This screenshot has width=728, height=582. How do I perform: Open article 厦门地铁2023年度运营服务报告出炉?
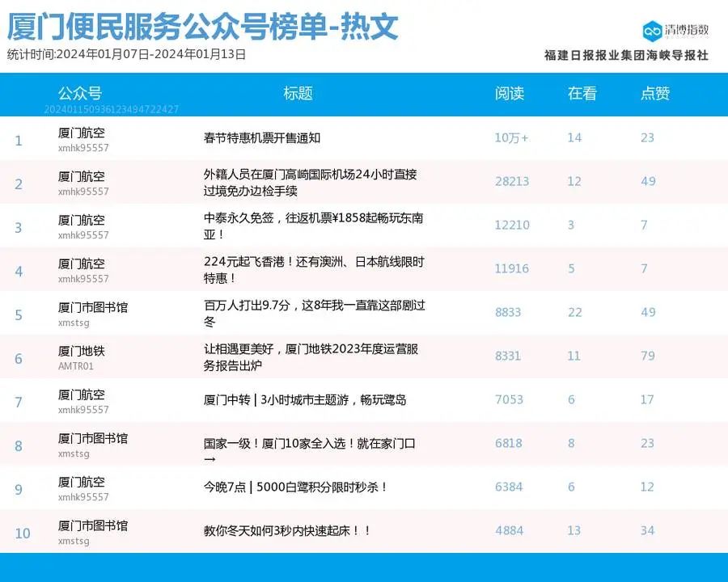[311, 357]
